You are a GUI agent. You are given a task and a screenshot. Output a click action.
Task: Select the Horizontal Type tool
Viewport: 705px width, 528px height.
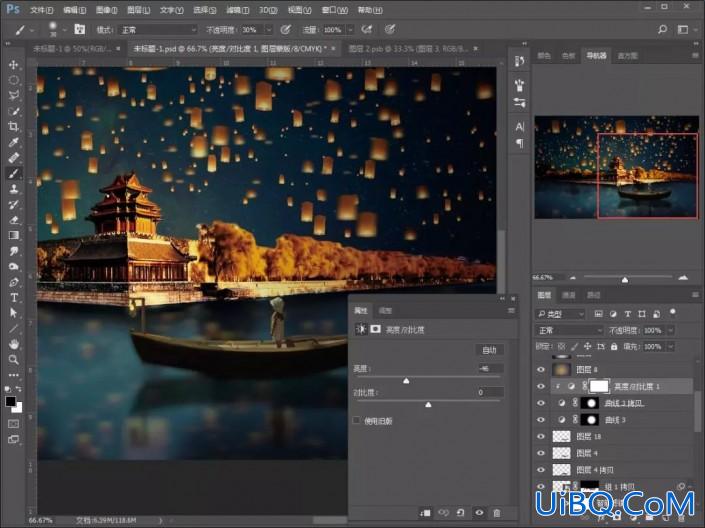[13, 297]
